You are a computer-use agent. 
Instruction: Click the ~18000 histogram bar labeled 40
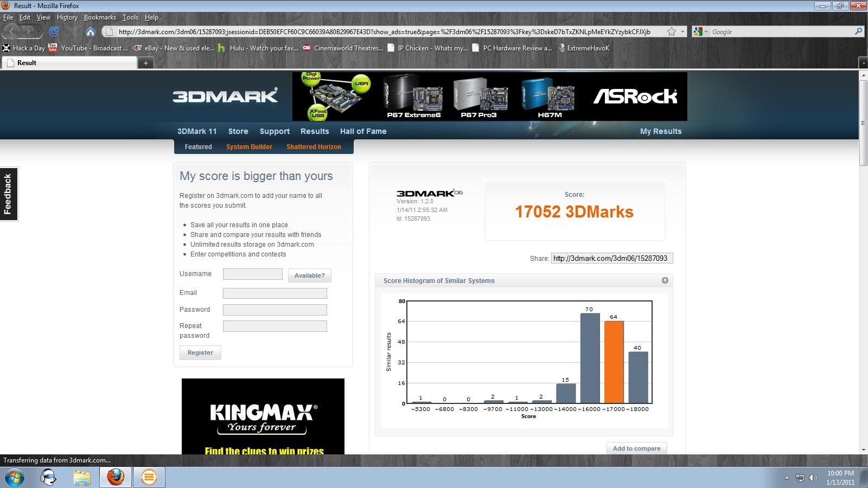click(639, 378)
